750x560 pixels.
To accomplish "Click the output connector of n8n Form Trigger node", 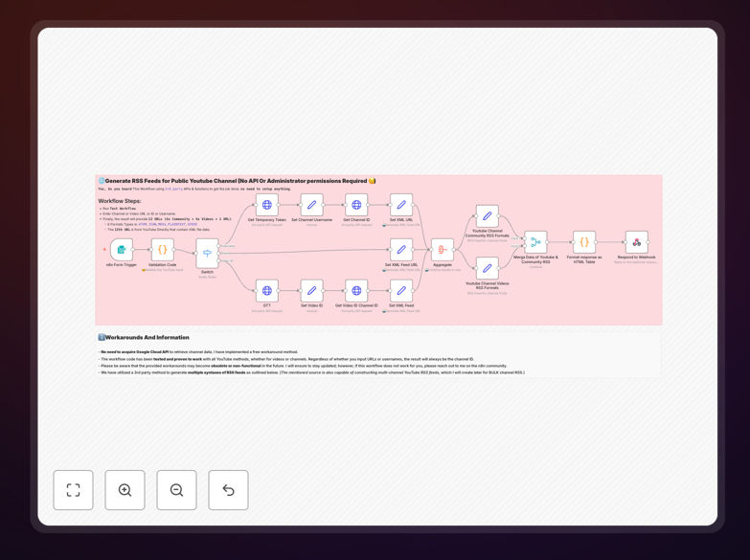I will pyautogui.click(x=133, y=249).
